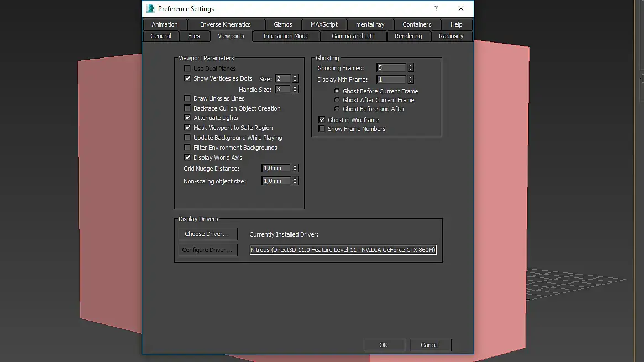This screenshot has height=362, width=644.
Task: Click the 3ds Max application icon in title bar
Action: pyautogui.click(x=150, y=9)
